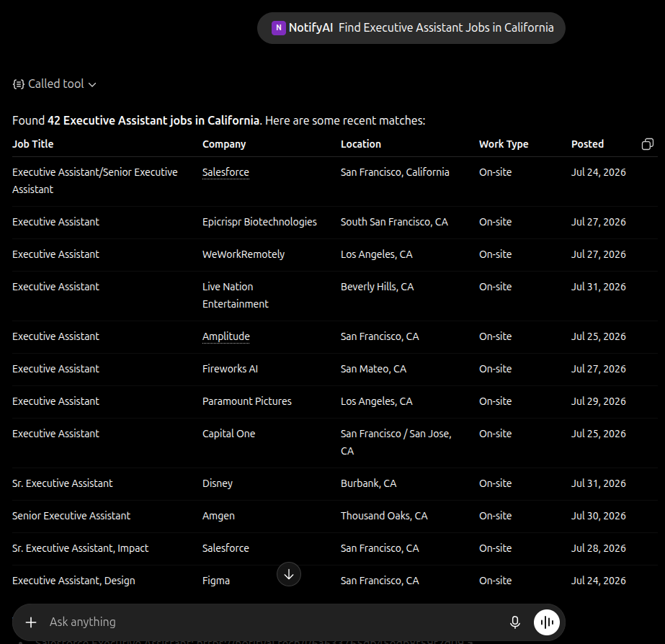Click the Work Type column header
Viewport: 665px width, 644px height.
click(x=504, y=144)
